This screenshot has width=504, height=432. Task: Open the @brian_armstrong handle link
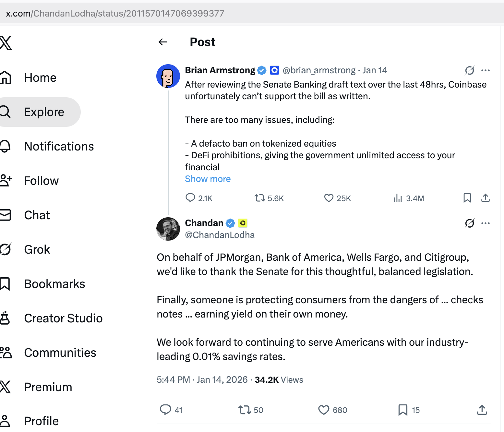pyautogui.click(x=319, y=70)
